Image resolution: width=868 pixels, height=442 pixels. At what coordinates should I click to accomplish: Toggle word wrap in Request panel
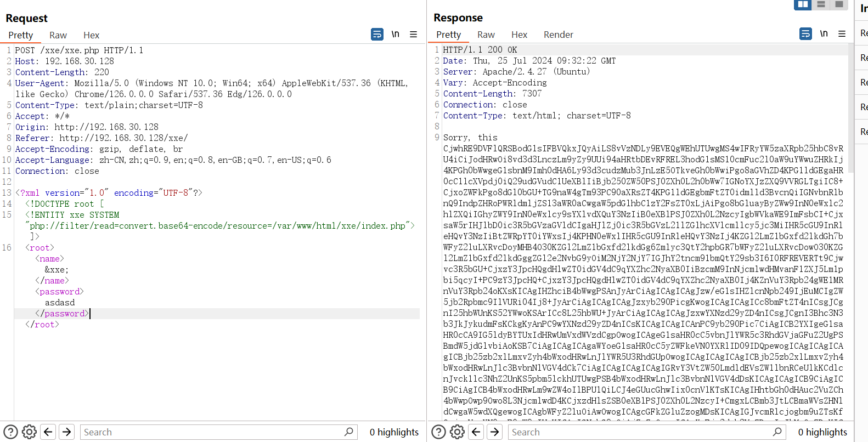(377, 35)
